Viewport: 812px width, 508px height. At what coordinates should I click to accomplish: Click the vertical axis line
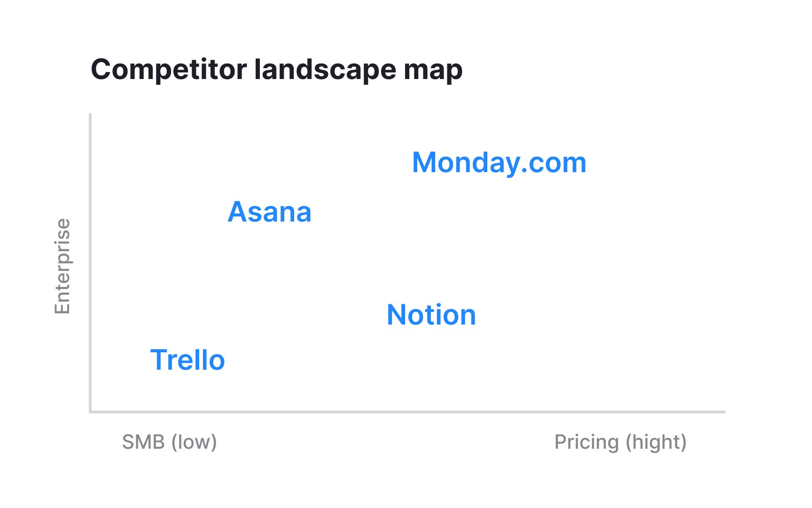90,262
